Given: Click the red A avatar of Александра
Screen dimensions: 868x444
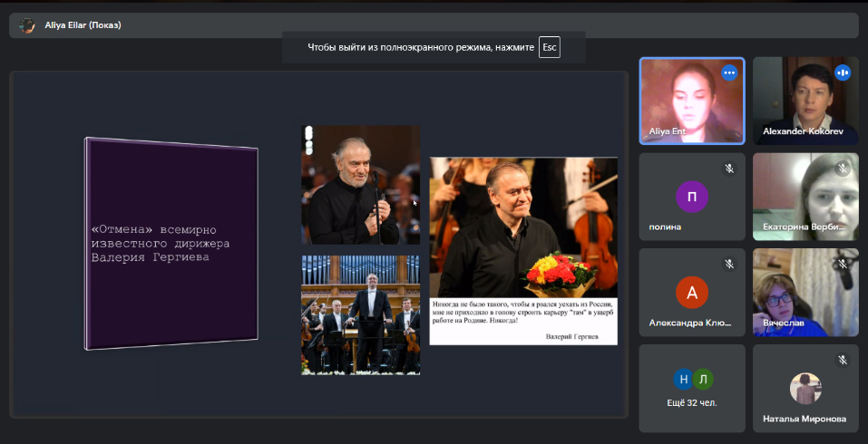Looking at the screenshot, I should point(692,293).
